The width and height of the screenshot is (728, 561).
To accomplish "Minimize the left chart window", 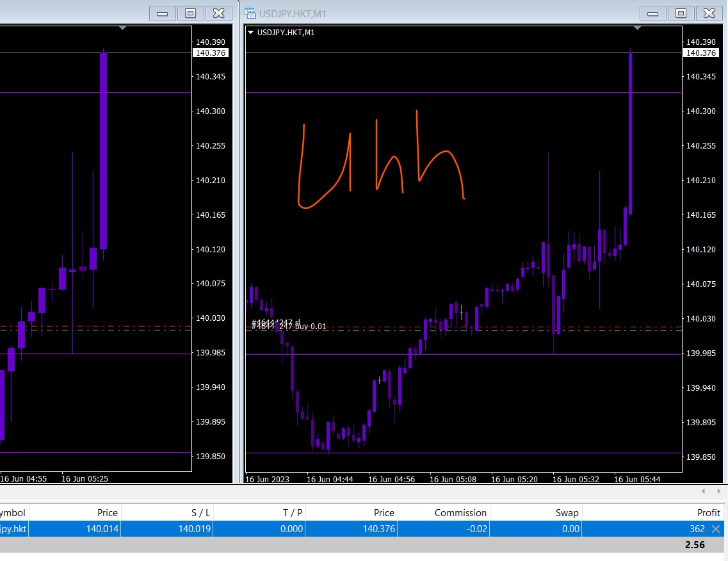I will 162,13.
